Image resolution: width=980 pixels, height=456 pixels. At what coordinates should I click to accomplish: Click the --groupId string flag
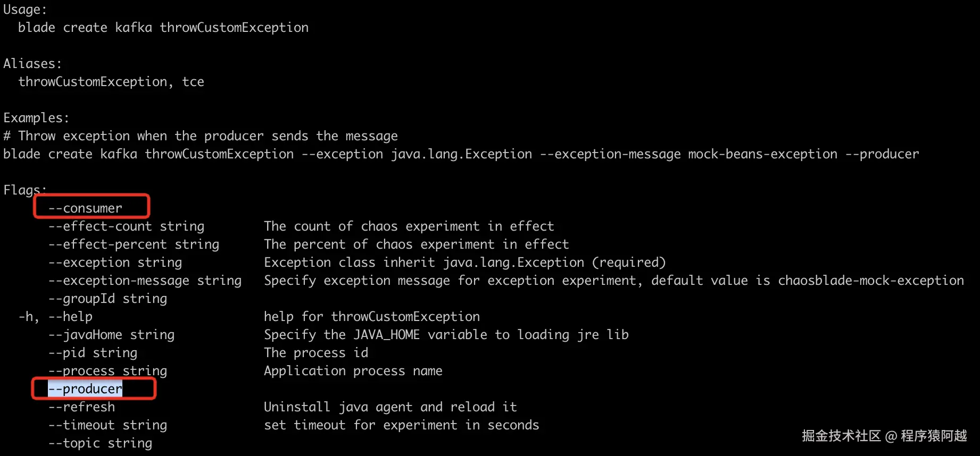click(x=107, y=299)
